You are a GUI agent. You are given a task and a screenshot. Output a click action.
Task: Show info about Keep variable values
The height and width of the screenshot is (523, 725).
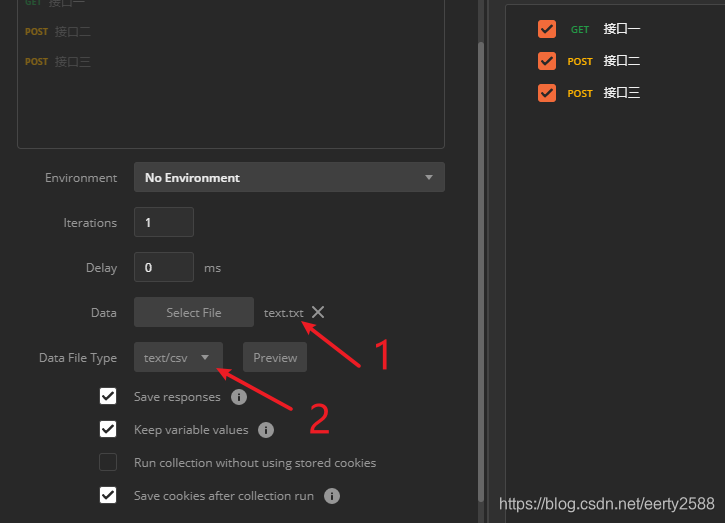click(x=266, y=430)
